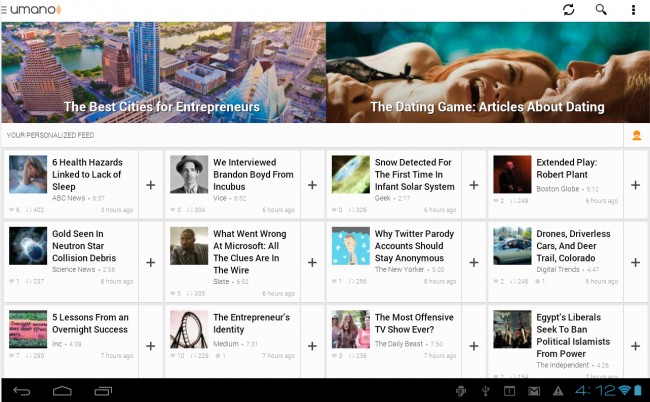Add '5 Lessons From an Overnight Success' with plus

(151, 346)
